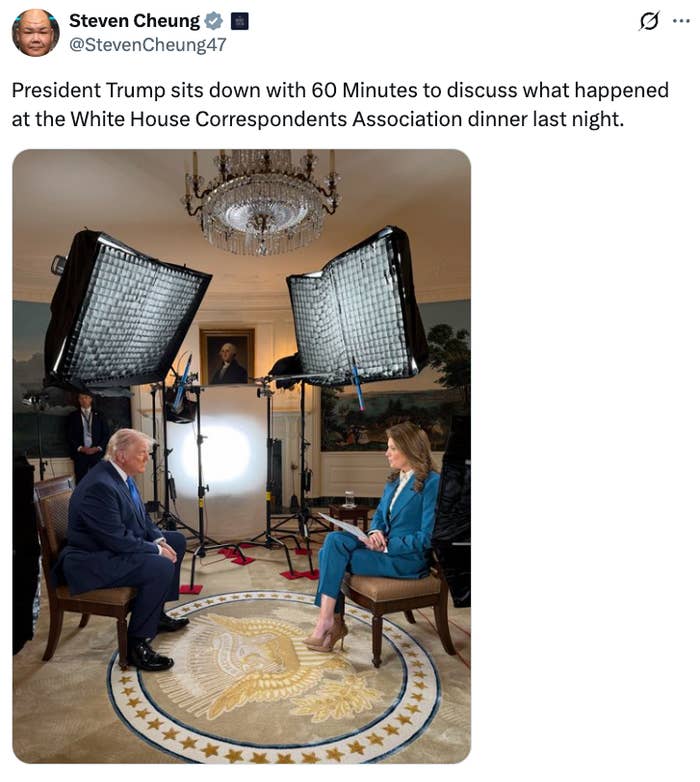The height and width of the screenshot is (782, 700).
Task: Click the blue verified checkmark badge
Action: [214, 21]
